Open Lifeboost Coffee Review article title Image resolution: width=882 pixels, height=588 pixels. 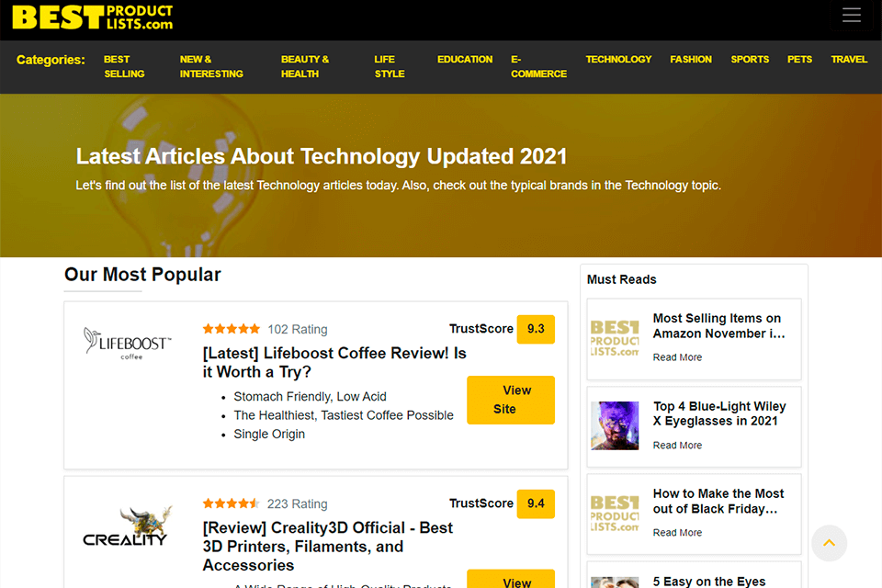click(334, 362)
